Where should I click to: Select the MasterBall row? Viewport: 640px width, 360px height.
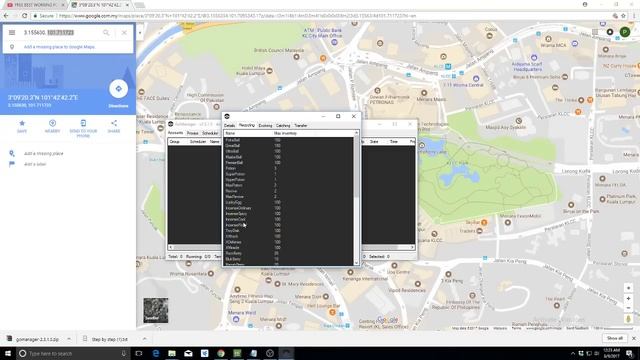point(289,157)
